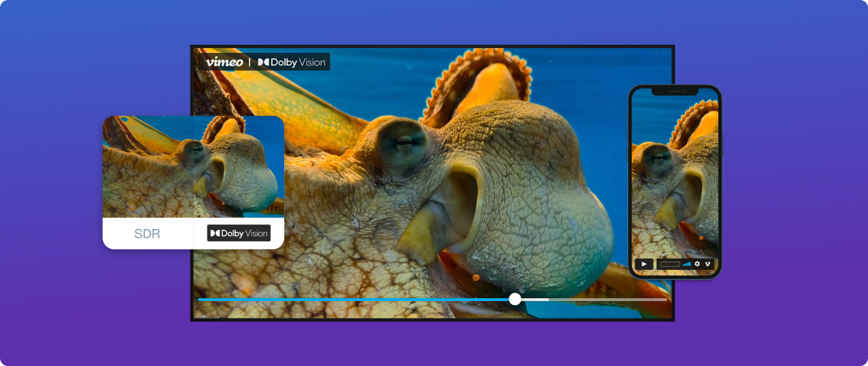Click the Vimeo logo in main video overlay

click(x=224, y=62)
